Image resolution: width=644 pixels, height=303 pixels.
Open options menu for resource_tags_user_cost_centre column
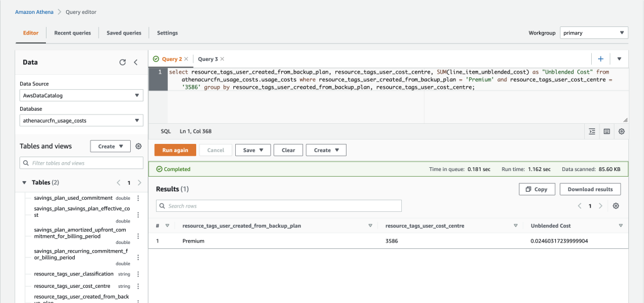138,286
